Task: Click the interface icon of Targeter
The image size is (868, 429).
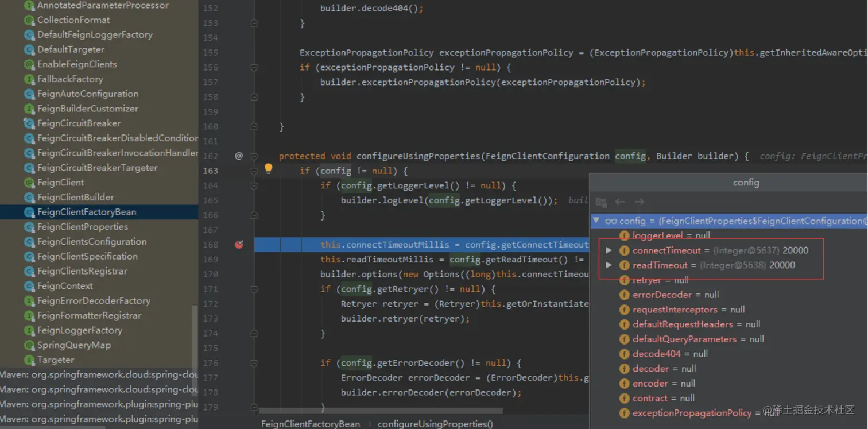Action: [29, 360]
